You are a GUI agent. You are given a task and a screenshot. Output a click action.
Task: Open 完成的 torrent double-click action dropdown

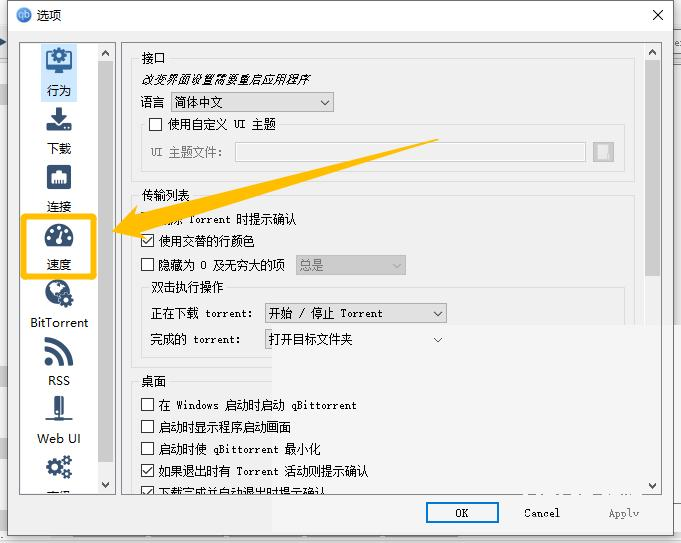(356, 339)
